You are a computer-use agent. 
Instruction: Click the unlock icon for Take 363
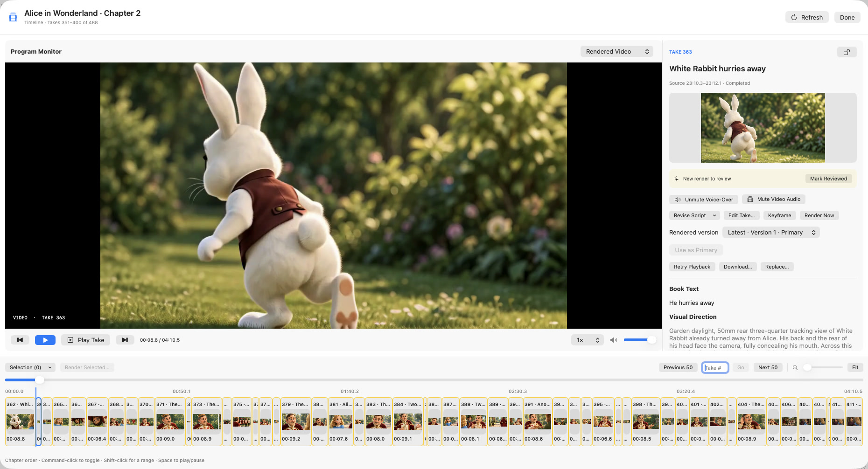[x=847, y=52]
